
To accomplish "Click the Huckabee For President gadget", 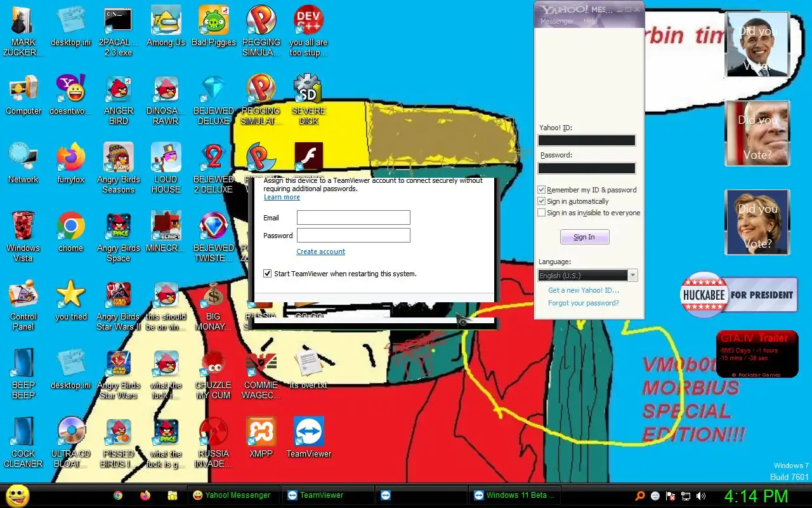I will [738, 295].
